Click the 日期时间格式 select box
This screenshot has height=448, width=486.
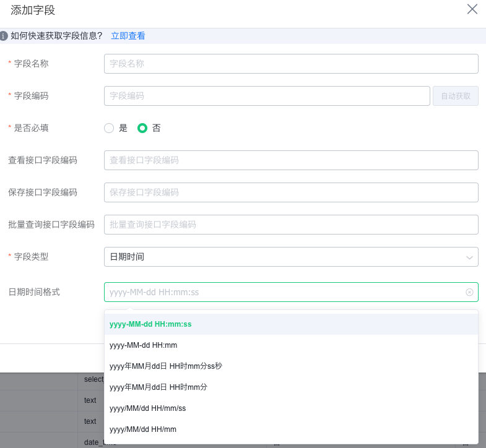[291, 292]
